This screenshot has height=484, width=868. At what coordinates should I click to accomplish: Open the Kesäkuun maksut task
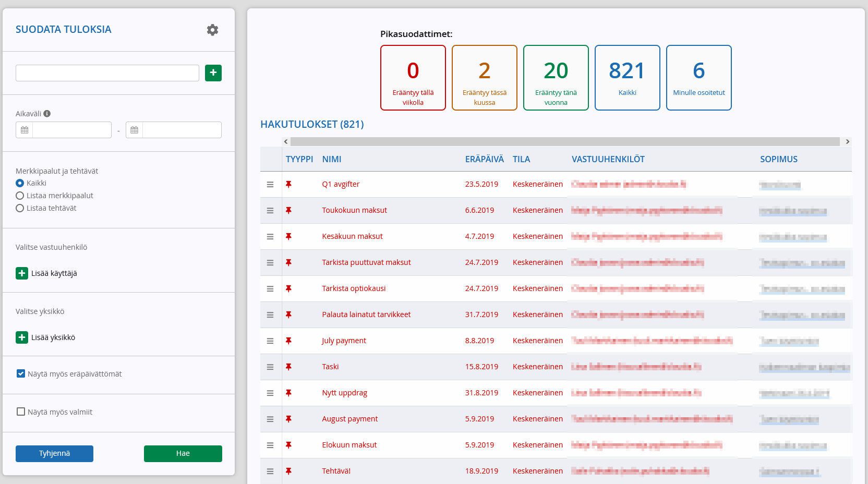[353, 236]
